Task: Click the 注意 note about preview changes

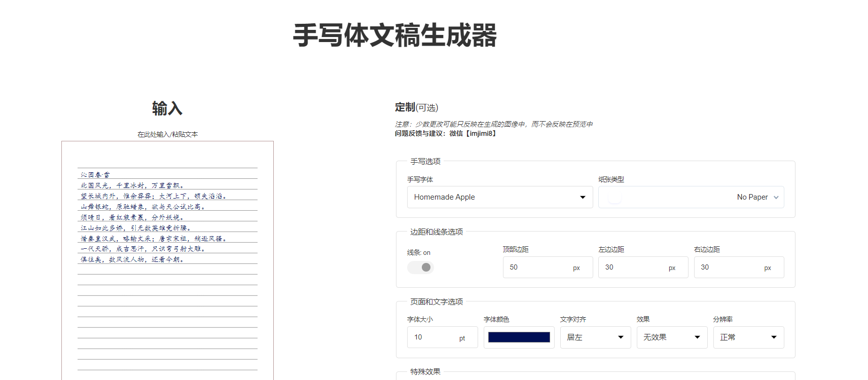Action: 494,124
